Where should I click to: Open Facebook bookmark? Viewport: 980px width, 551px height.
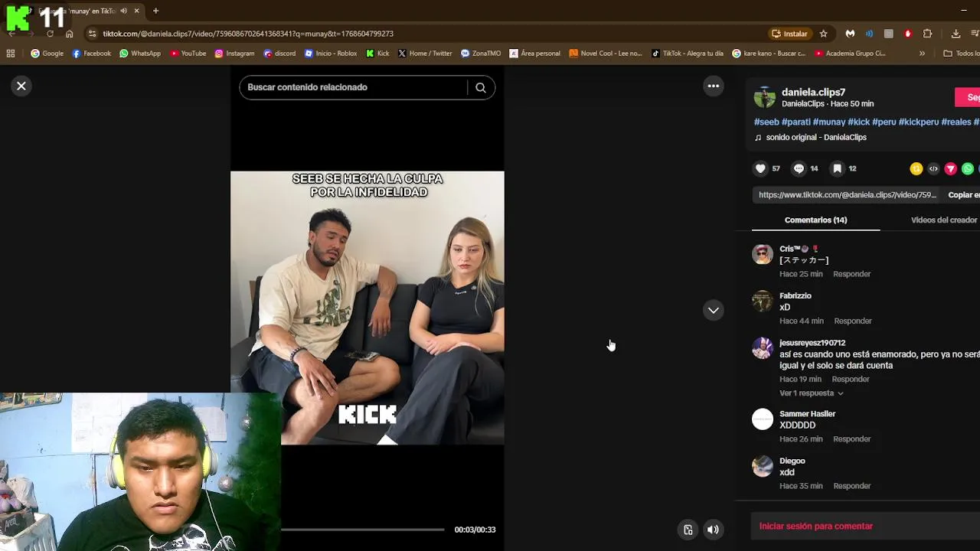click(91, 54)
